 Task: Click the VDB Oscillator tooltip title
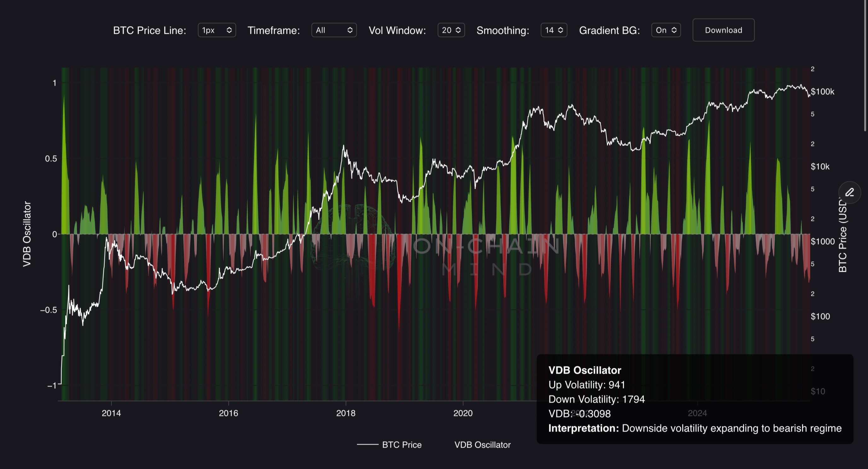click(585, 370)
